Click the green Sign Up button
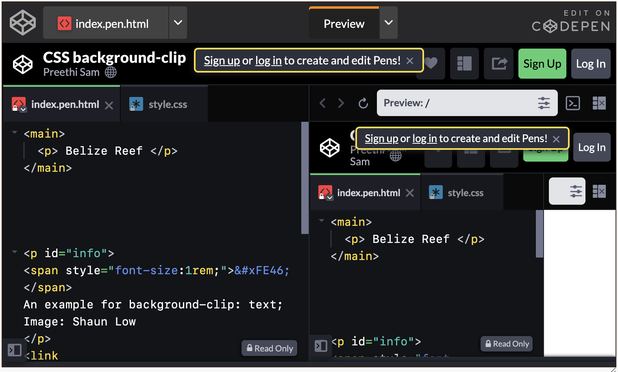 (x=542, y=63)
